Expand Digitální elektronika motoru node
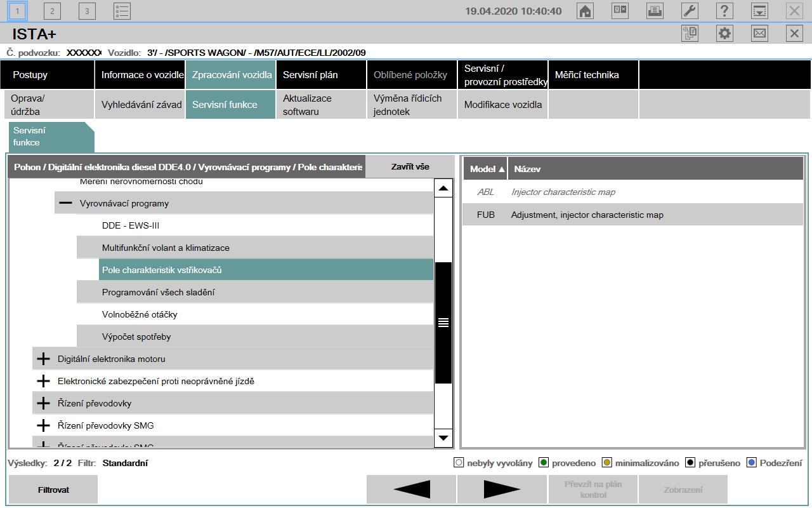This screenshot has height=508, width=812. [x=43, y=359]
